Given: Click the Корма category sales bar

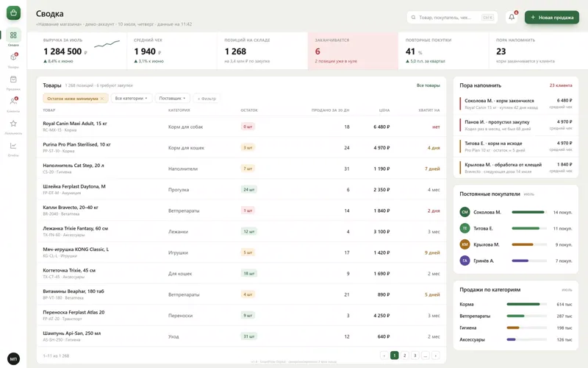Looking at the screenshot, I should point(526,304).
